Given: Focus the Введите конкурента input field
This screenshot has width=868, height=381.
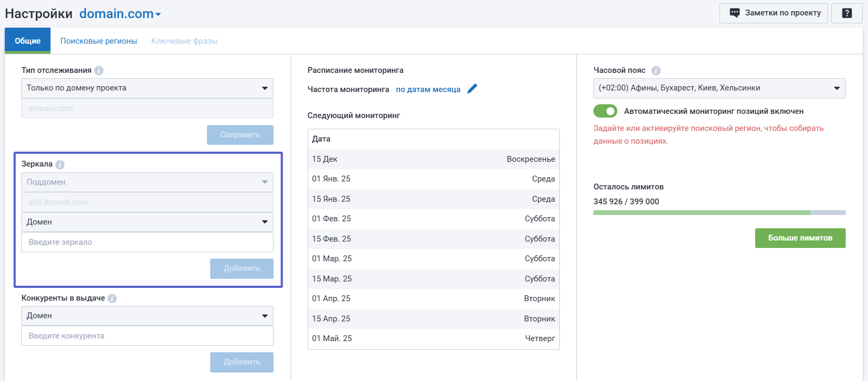Looking at the screenshot, I should [x=147, y=336].
